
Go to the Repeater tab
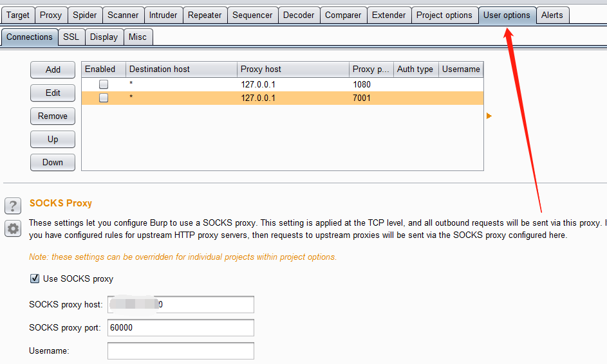(x=205, y=15)
